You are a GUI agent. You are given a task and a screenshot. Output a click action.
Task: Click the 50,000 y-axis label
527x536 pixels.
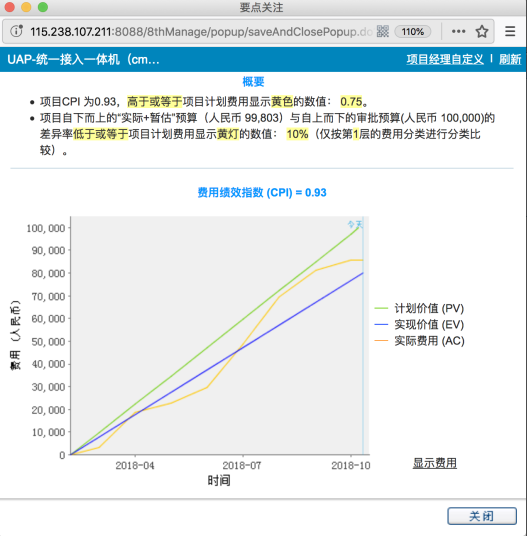(x=48, y=341)
